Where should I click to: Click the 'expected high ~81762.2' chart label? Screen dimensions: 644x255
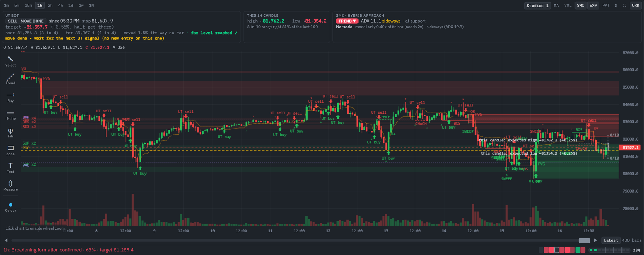tap(528, 140)
